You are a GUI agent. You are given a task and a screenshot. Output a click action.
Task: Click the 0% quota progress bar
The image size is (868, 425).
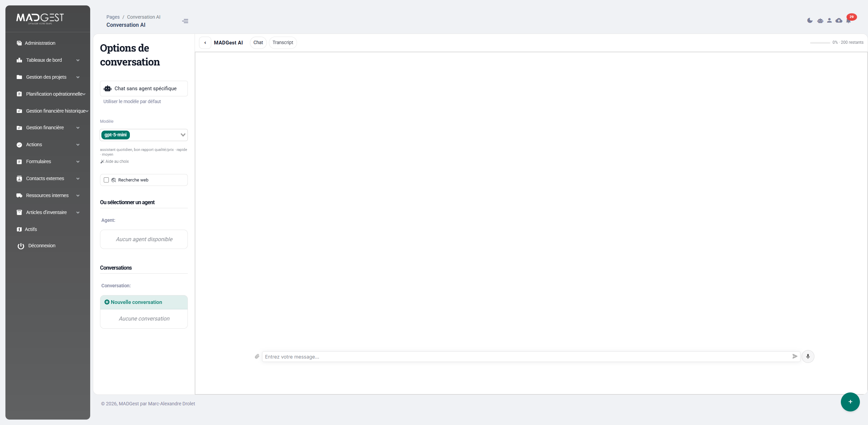point(820,43)
